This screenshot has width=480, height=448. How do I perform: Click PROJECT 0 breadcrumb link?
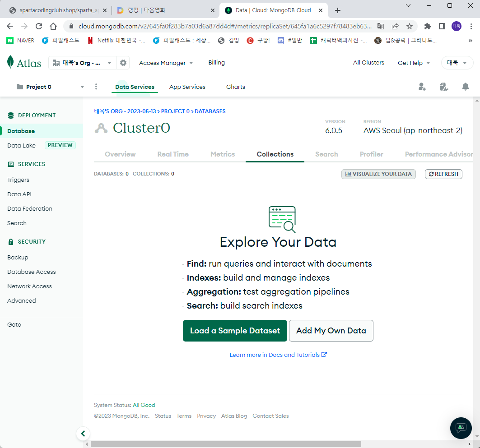pyautogui.click(x=175, y=111)
